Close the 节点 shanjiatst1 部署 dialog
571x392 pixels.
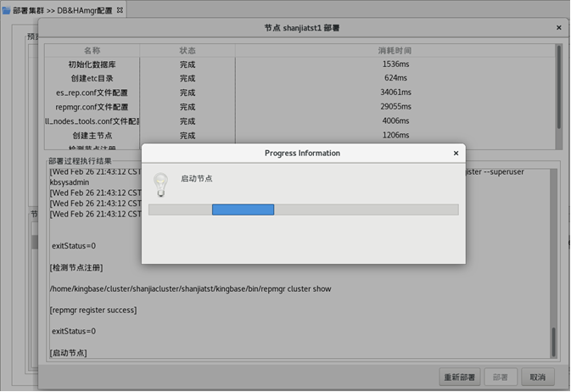tap(558, 28)
